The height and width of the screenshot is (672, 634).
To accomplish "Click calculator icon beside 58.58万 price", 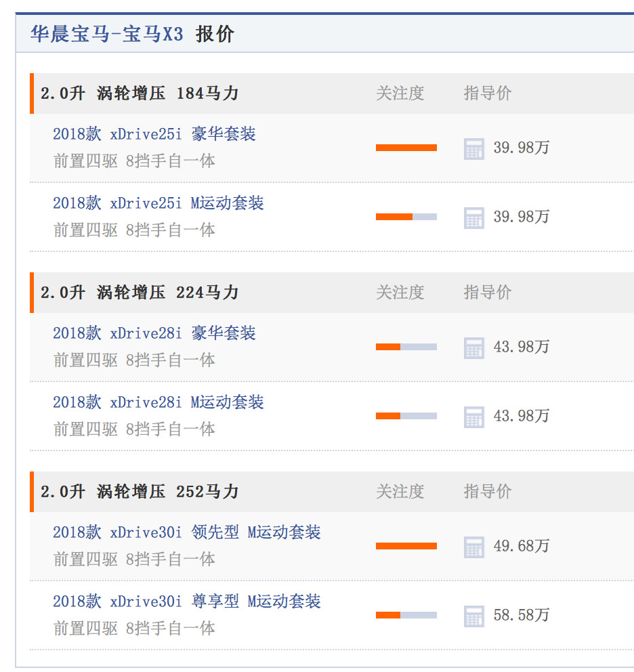I will pyautogui.click(x=474, y=616).
